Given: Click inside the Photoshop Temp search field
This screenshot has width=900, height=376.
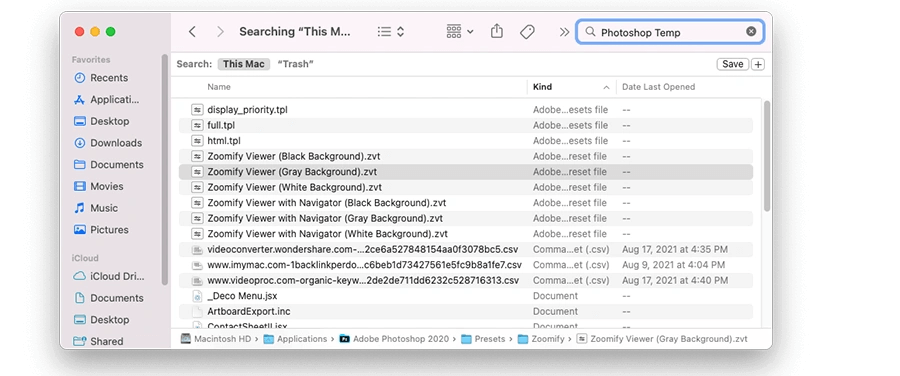Looking at the screenshot, I should point(670,32).
